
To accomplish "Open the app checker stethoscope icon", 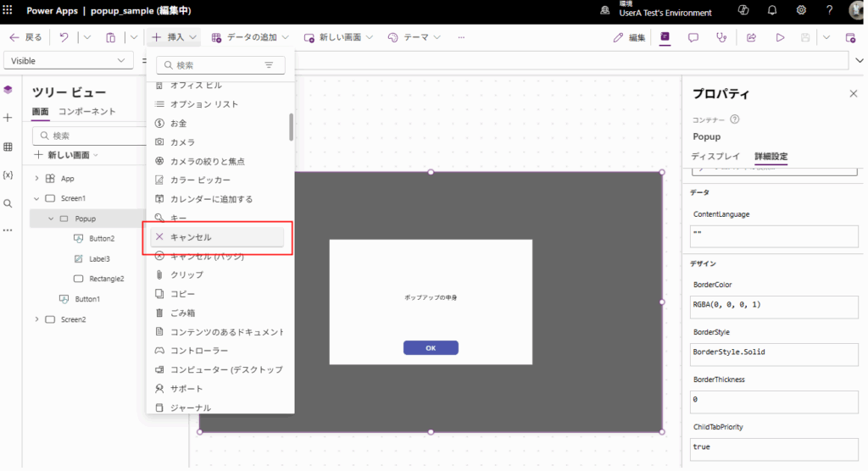I will 721,37.
